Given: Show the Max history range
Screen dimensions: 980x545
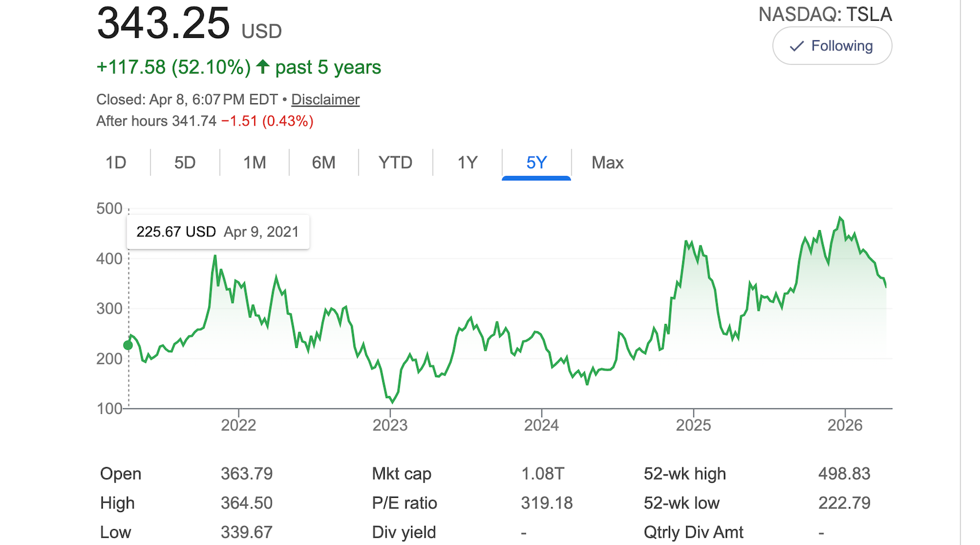Looking at the screenshot, I should [607, 163].
